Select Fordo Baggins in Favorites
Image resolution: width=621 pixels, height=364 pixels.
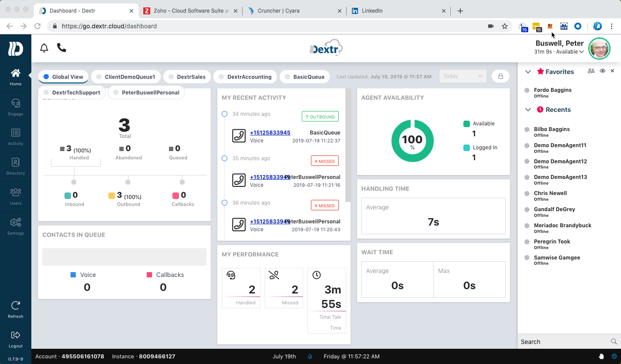[x=552, y=93]
